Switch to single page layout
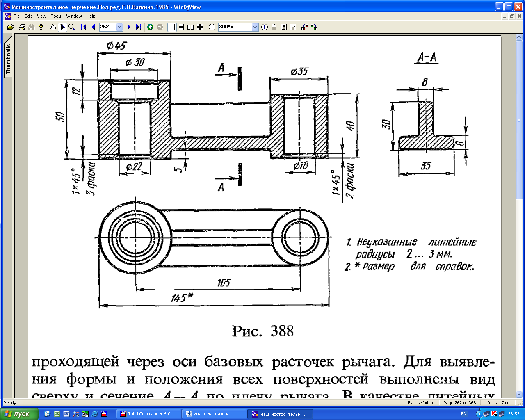Viewport: 525px width, 420px height. (x=172, y=27)
